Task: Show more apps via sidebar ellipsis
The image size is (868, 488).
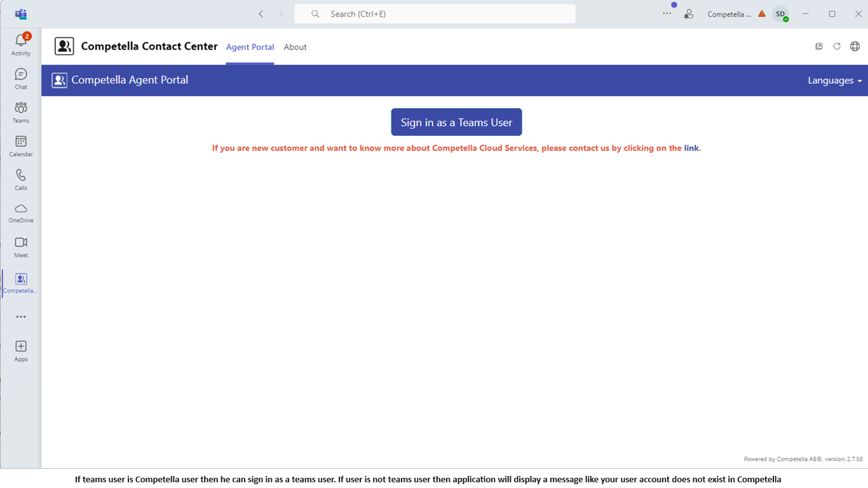Action: point(21,316)
